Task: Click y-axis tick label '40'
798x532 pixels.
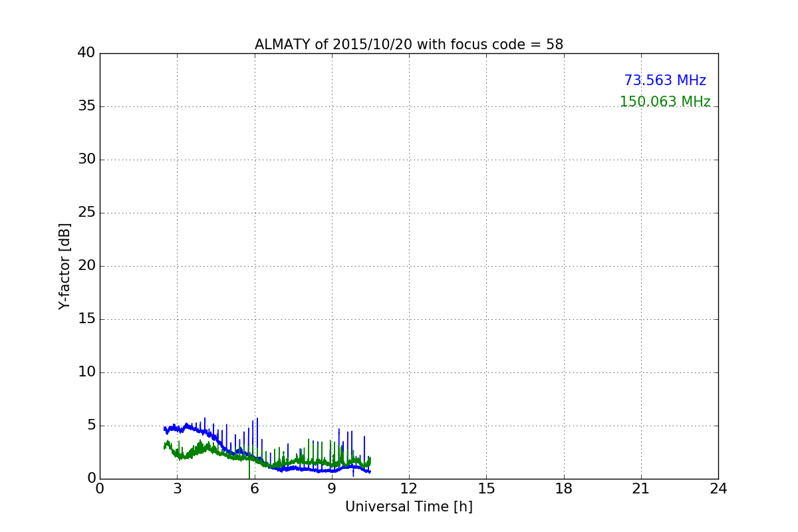Action: [x=86, y=53]
